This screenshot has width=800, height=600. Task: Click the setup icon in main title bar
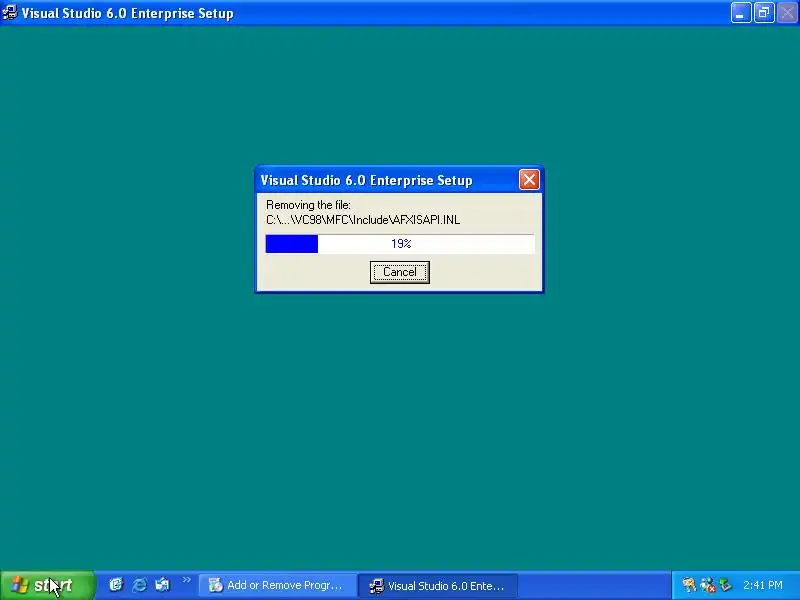pyautogui.click(x=10, y=13)
